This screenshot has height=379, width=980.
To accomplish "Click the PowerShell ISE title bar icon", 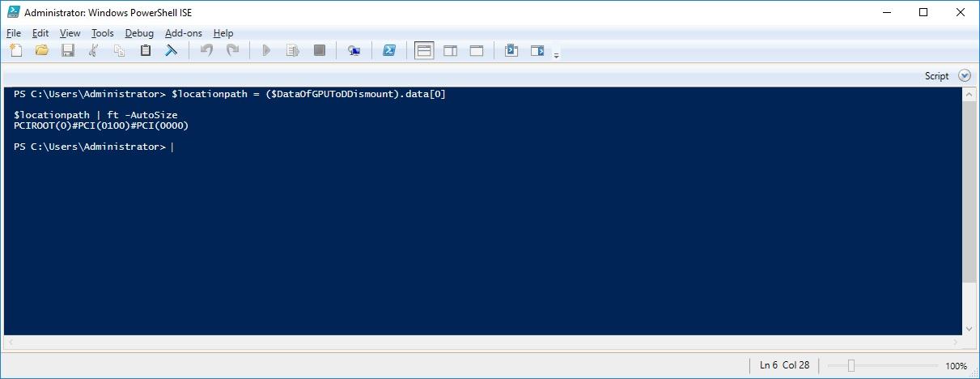I will (13, 12).
